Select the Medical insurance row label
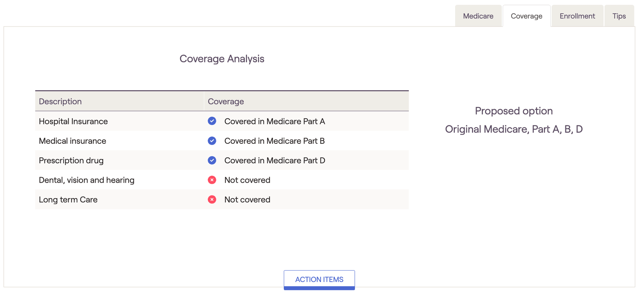The height and width of the screenshot is (294, 644). pyautogui.click(x=72, y=141)
